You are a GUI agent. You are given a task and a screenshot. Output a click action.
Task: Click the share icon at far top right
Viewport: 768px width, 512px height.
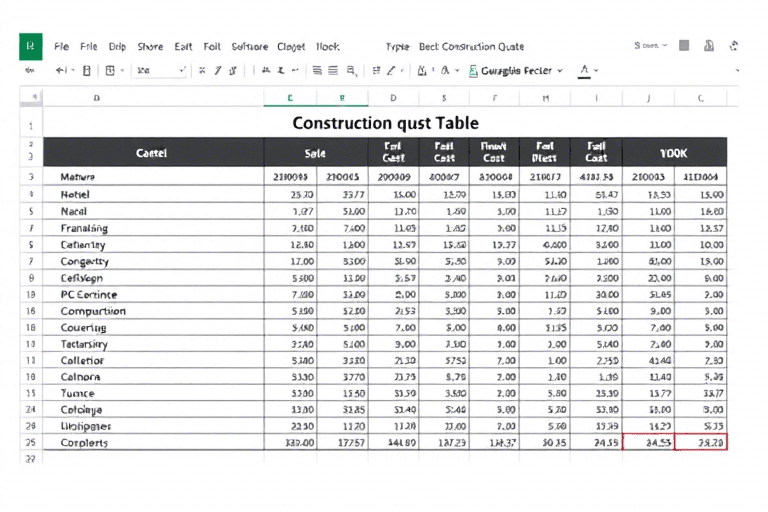click(735, 46)
